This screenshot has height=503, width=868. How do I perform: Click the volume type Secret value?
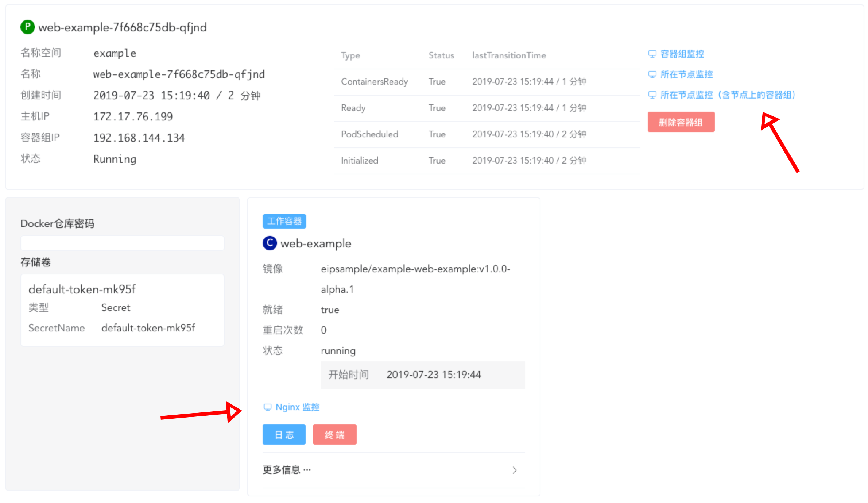click(116, 308)
